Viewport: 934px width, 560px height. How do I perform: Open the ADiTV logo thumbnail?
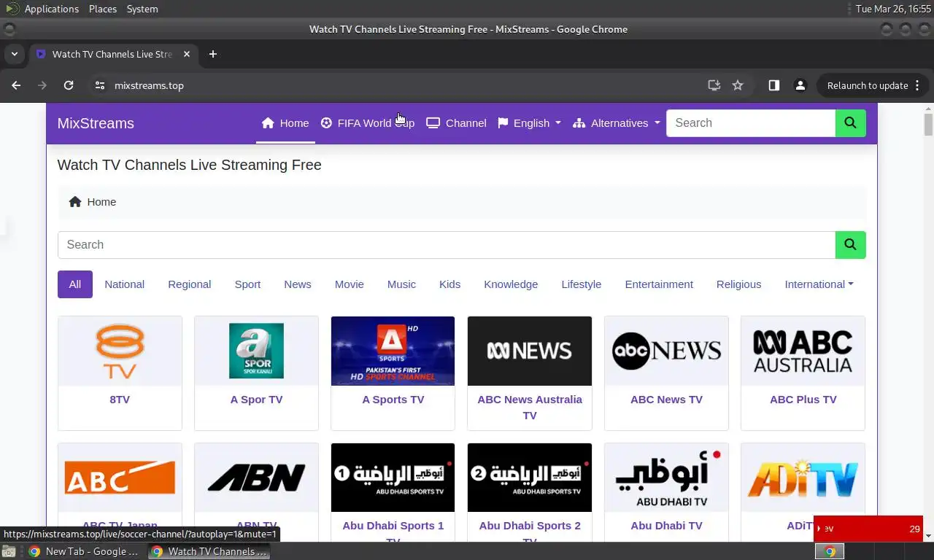pyautogui.click(x=803, y=478)
